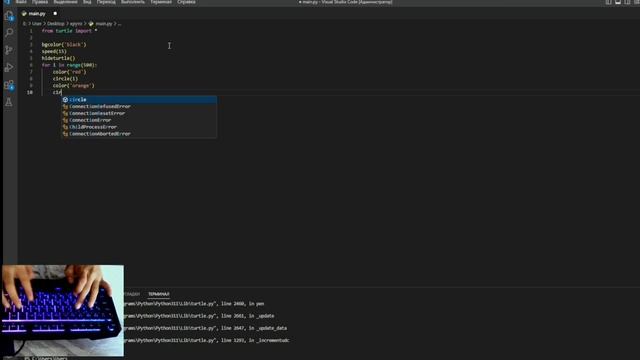Screen dimensions: 640x360
Task: Click terminal line ending 'in _update_data'
Action: [206, 328]
